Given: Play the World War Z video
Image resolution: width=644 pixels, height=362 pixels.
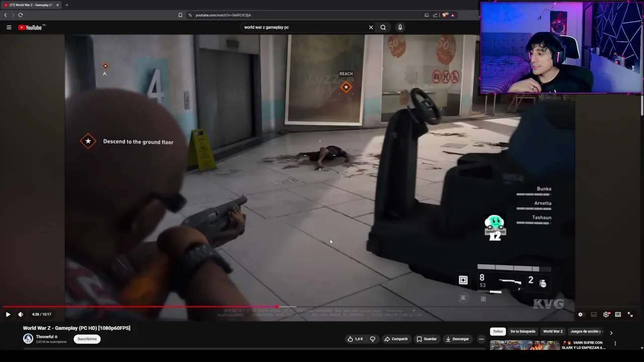Looking at the screenshot, I should click(x=8, y=314).
